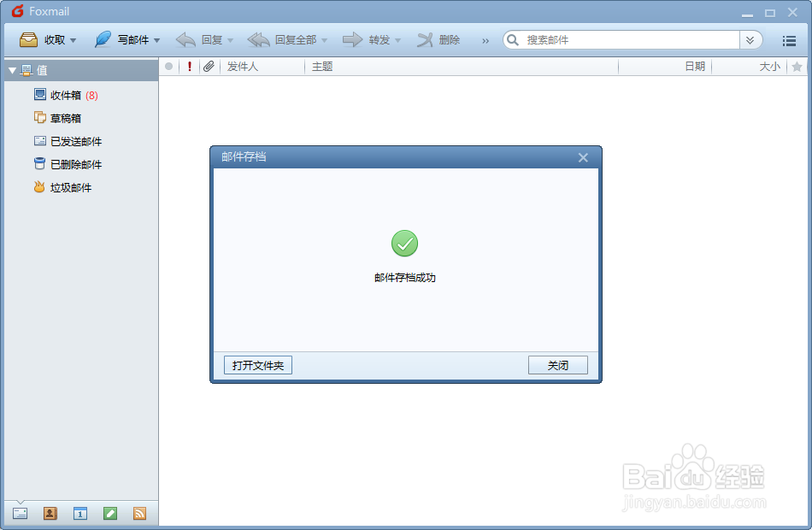812x530 pixels.
Task: Click the Foxmail logo in title bar
Action: 18,11
